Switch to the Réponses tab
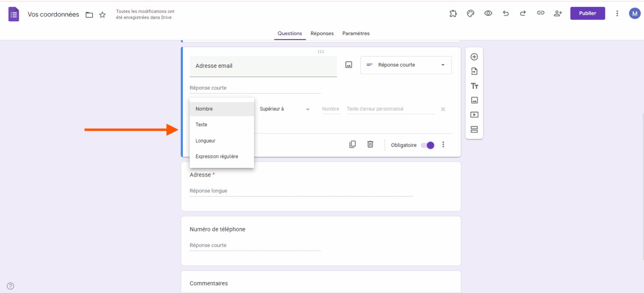 (x=322, y=33)
